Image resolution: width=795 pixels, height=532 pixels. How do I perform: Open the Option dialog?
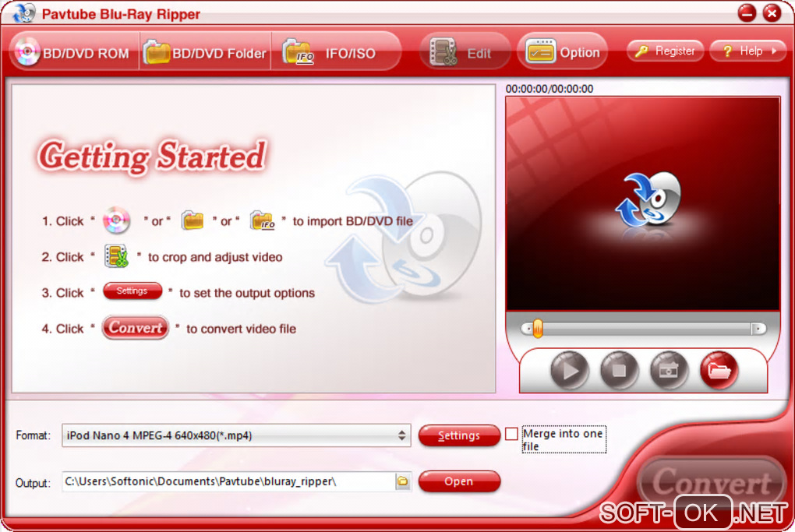[x=563, y=51]
